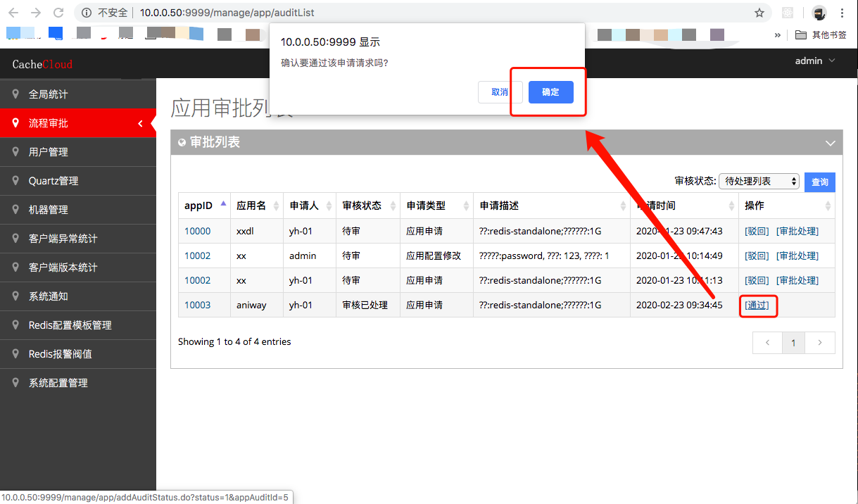
Task: Click pagination next arrow
Action: point(819,343)
